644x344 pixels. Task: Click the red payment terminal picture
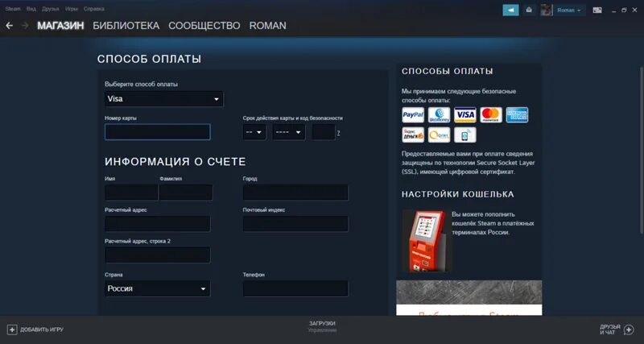426,240
